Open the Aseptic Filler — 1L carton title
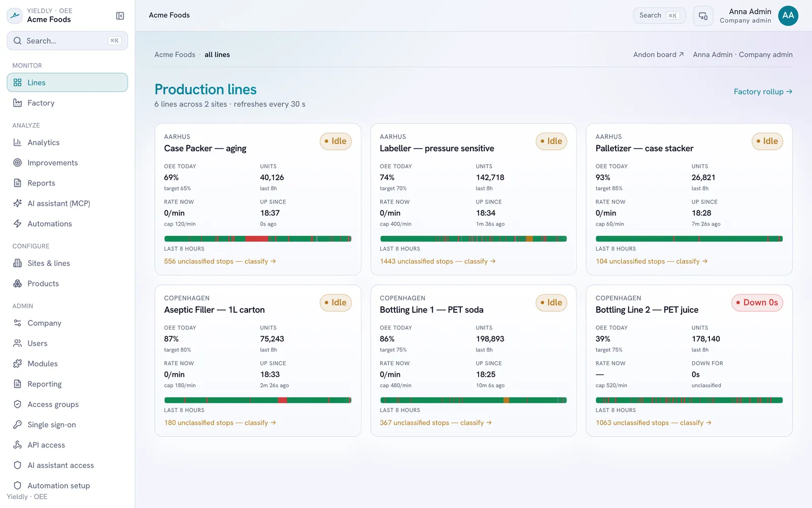The height and width of the screenshot is (508, 812). (x=214, y=310)
